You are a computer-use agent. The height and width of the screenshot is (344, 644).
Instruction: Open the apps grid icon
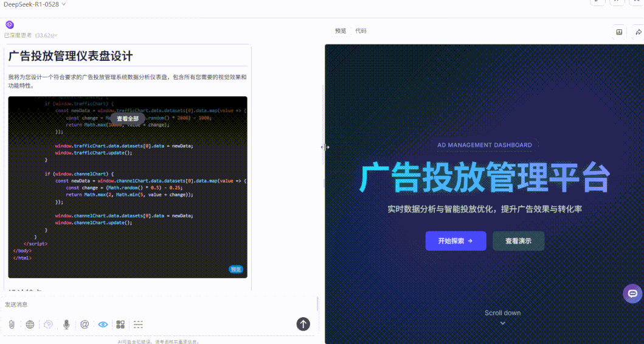tap(120, 325)
